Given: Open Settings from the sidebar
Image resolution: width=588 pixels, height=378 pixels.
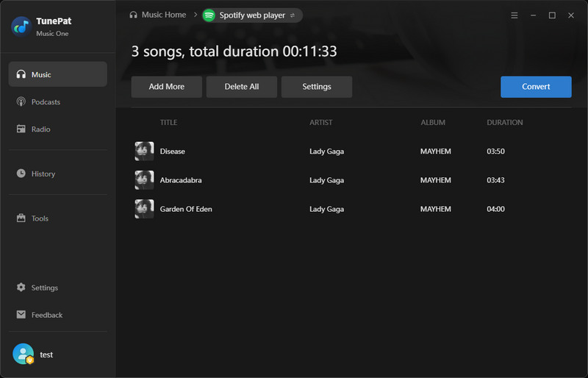Looking at the screenshot, I should [58, 288].
